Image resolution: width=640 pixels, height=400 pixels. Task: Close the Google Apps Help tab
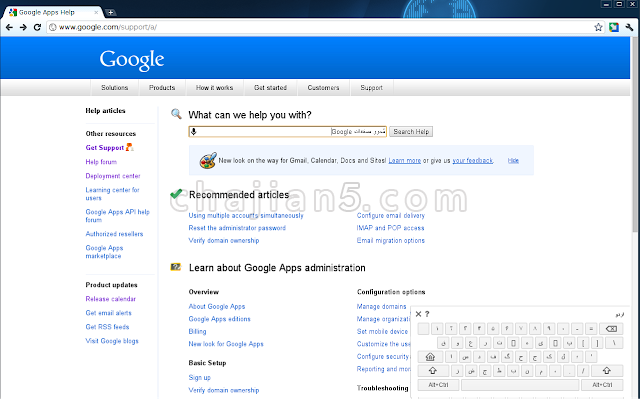click(96, 13)
